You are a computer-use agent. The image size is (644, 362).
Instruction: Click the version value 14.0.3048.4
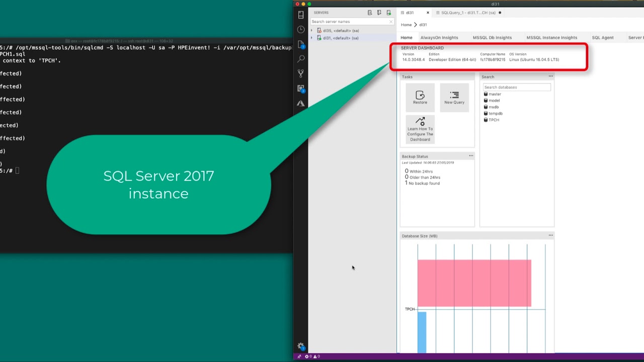tap(414, 59)
